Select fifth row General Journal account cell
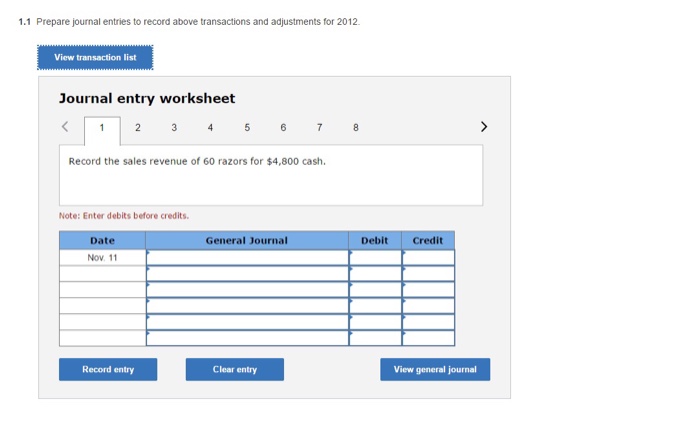This screenshot has width=700, height=435. pyautogui.click(x=247, y=322)
